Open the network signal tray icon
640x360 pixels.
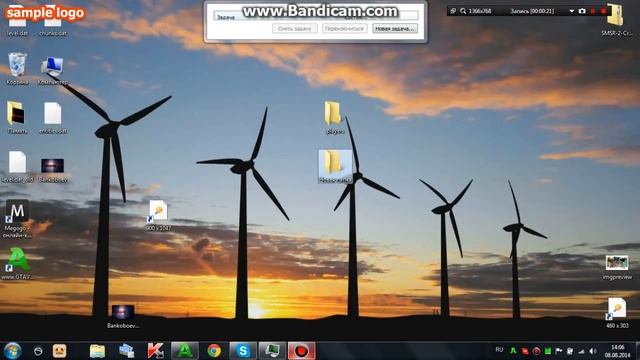581,351
